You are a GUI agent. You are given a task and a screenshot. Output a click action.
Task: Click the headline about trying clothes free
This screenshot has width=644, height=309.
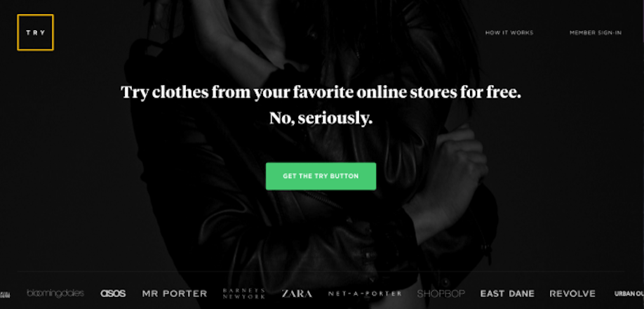[x=321, y=92]
